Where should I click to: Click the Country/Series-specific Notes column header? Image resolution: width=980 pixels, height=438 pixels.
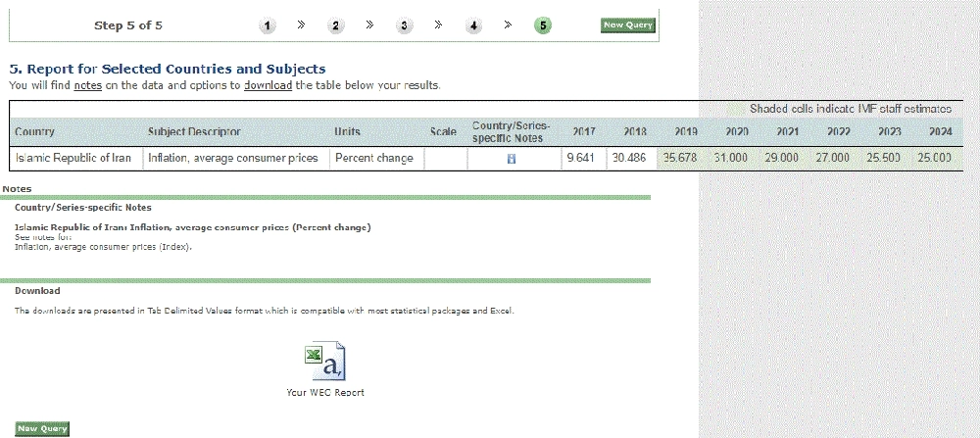511,132
